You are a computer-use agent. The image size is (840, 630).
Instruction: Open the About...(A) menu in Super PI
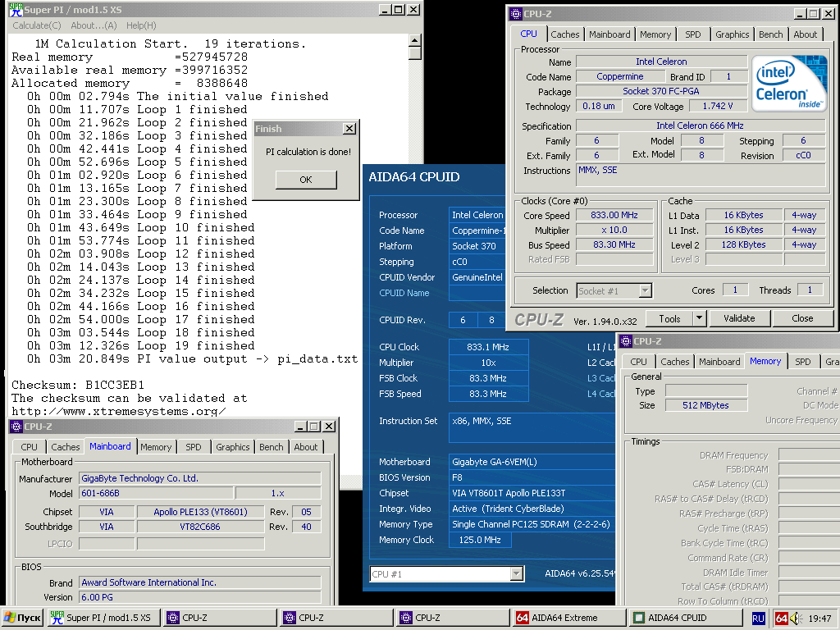click(x=94, y=25)
